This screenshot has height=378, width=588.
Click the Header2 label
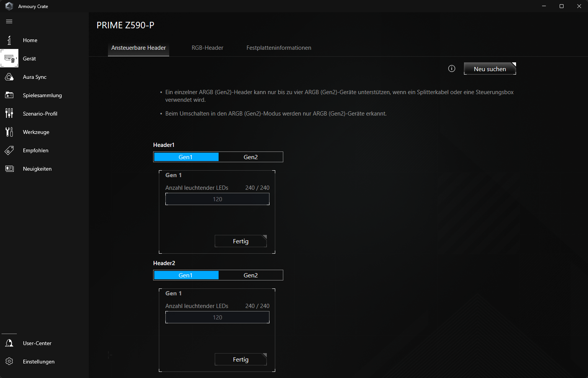point(164,263)
